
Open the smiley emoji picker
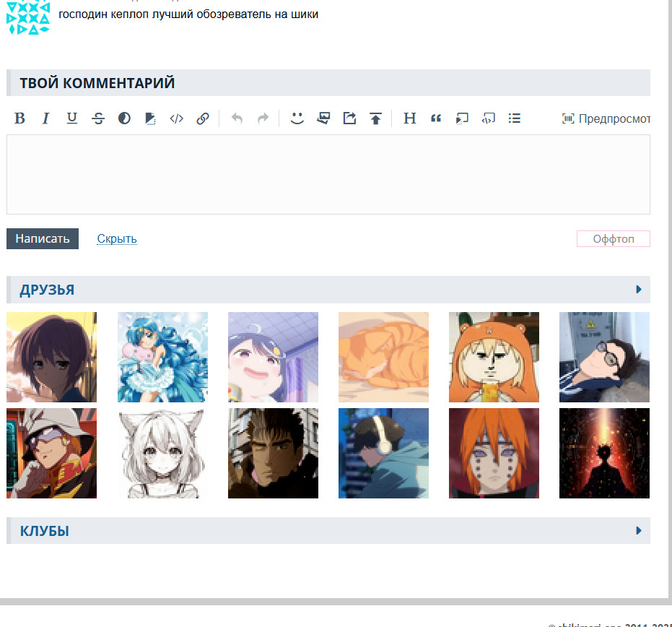(297, 118)
